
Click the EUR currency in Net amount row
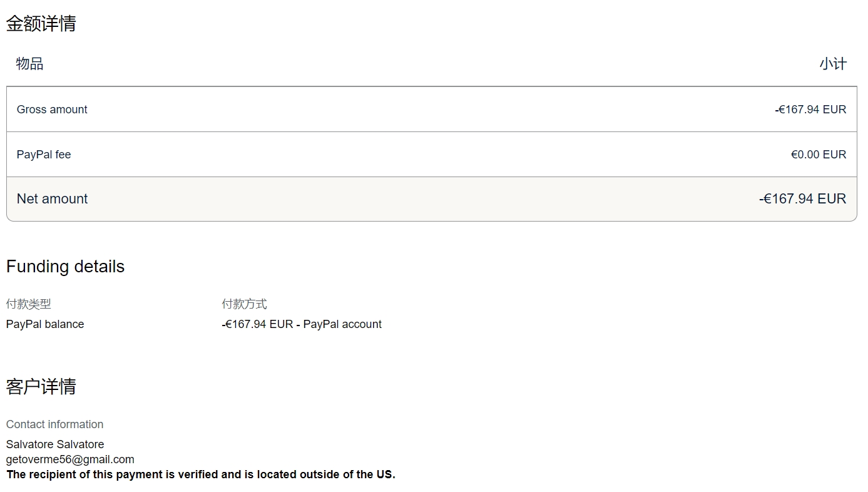point(832,199)
